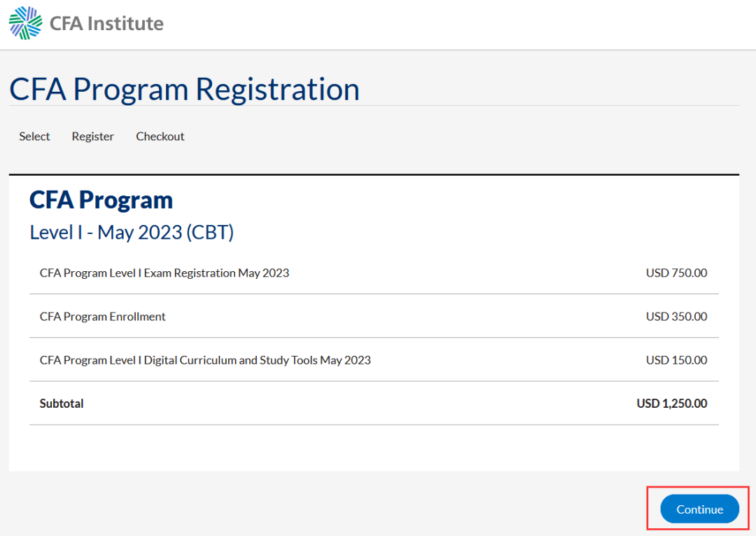Click the CFA Institute starburst logo icon
Viewport: 756px width, 536px height.
tap(26, 22)
